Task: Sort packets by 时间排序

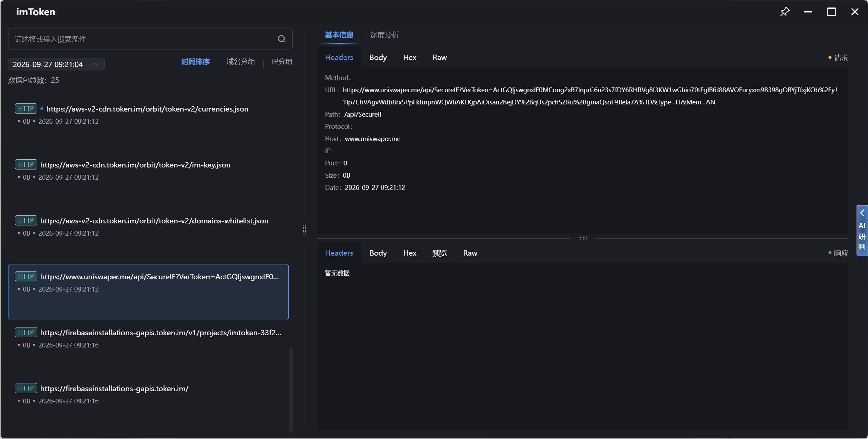Action: pos(195,62)
